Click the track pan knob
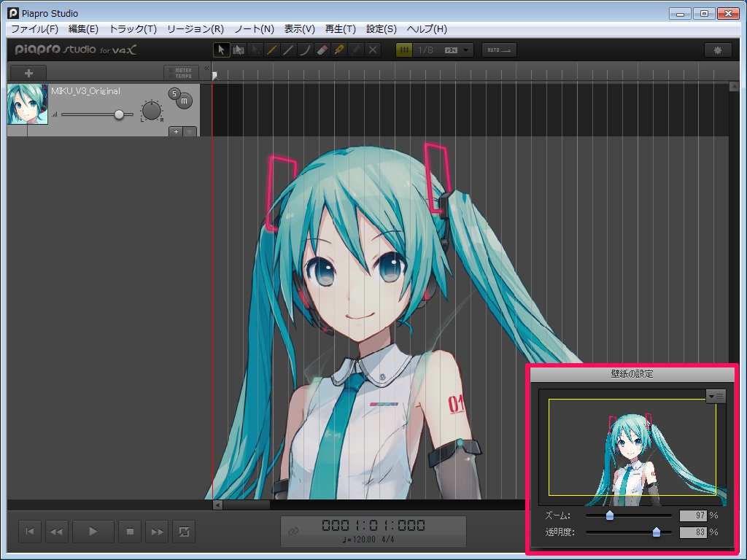The width and height of the screenshot is (747, 560). coord(152,111)
